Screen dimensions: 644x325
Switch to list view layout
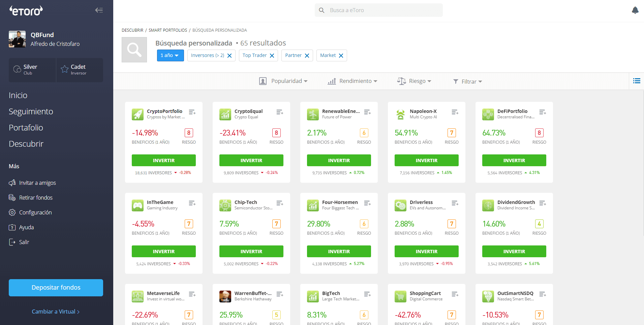click(637, 81)
